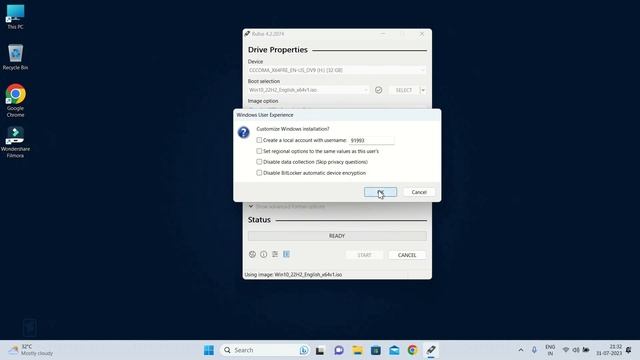Open Wondershare Filmora desktop shortcut
This screenshot has height=360, width=640.
pyautogui.click(x=16, y=142)
